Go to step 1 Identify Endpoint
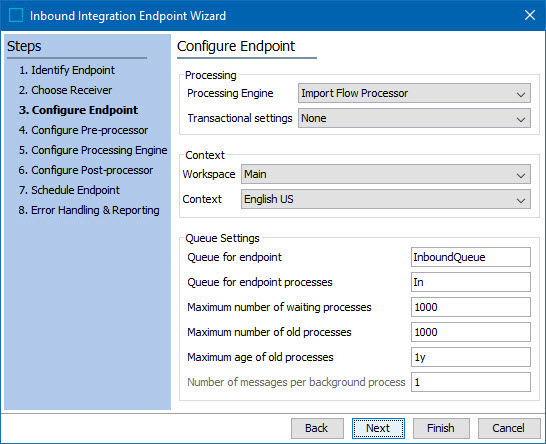The height and width of the screenshot is (444, 546). [67, 70]
